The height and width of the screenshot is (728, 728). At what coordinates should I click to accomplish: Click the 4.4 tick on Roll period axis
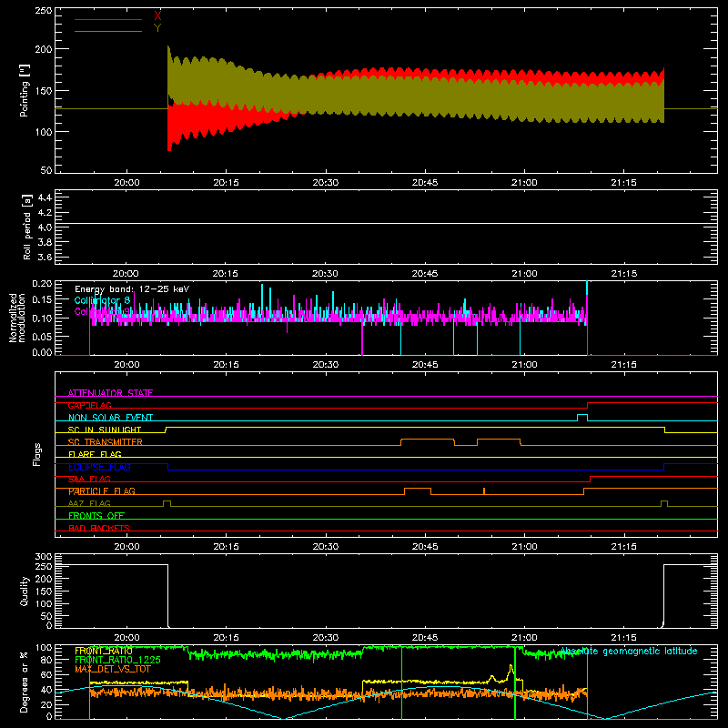pyautogui.click(x=45, y=197)
